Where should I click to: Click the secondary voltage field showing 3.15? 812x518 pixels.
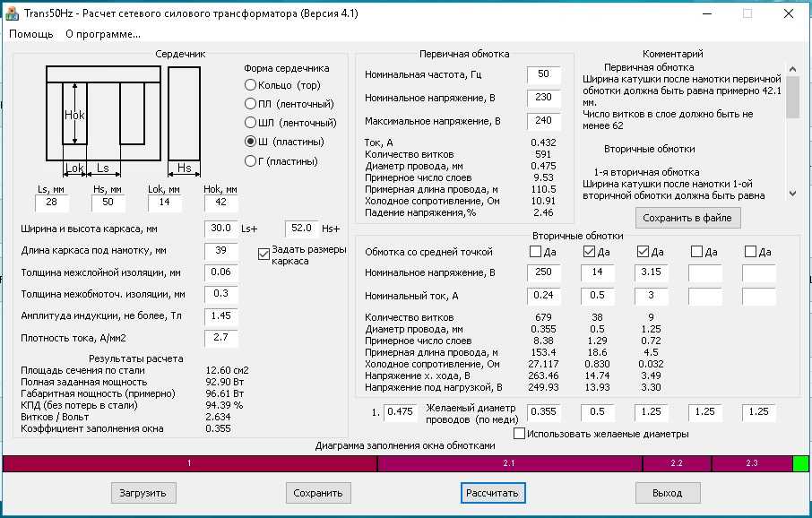(x=651, y=272)
